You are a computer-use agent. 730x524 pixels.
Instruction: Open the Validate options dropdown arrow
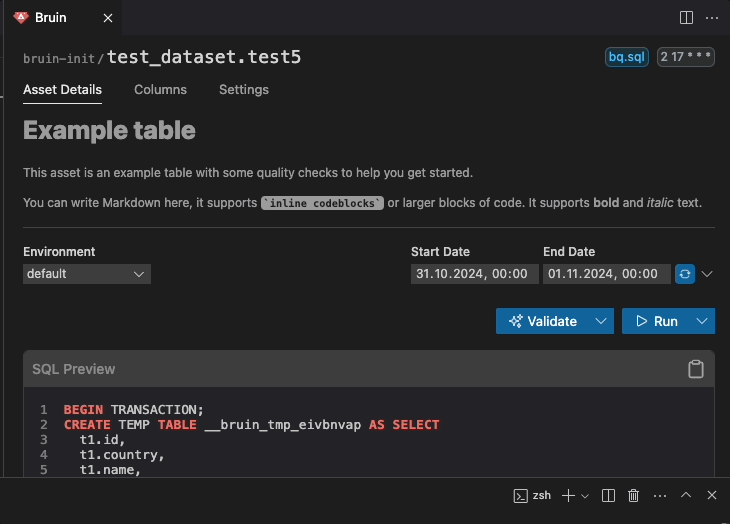pyautogui.click(x=601, y=321)
